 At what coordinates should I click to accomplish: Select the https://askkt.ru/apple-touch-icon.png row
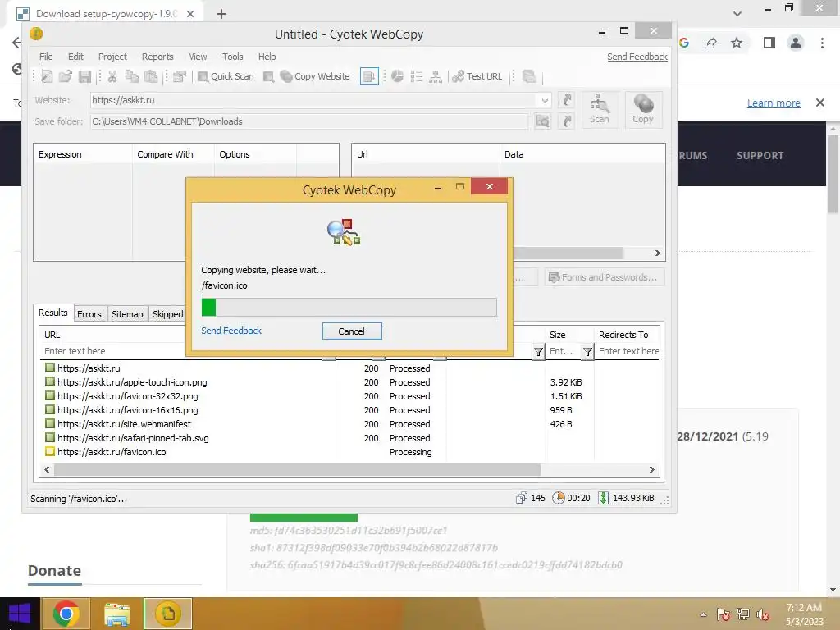point(350,382)
